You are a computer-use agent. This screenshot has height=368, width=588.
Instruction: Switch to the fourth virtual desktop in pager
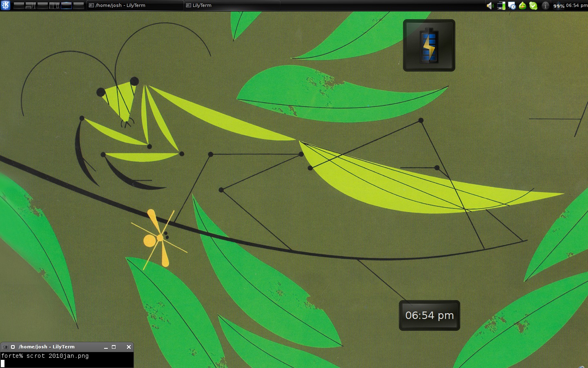pos(54,5)
